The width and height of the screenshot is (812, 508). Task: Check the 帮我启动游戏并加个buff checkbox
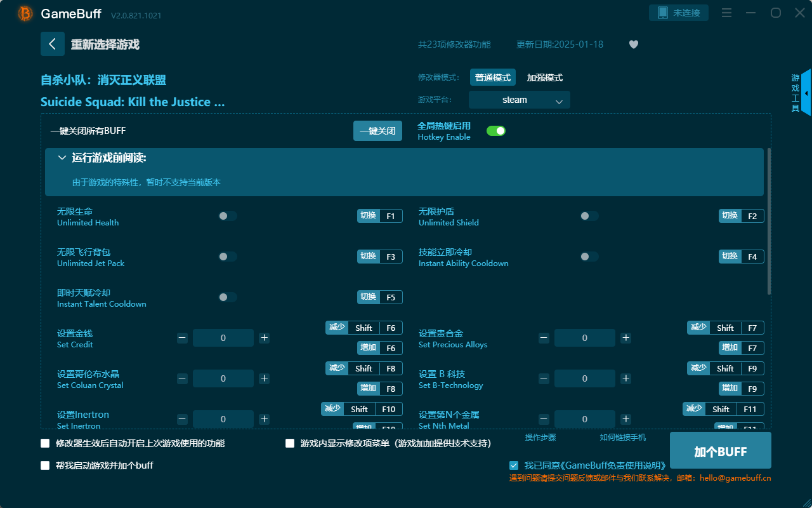[x=45, y=465]
